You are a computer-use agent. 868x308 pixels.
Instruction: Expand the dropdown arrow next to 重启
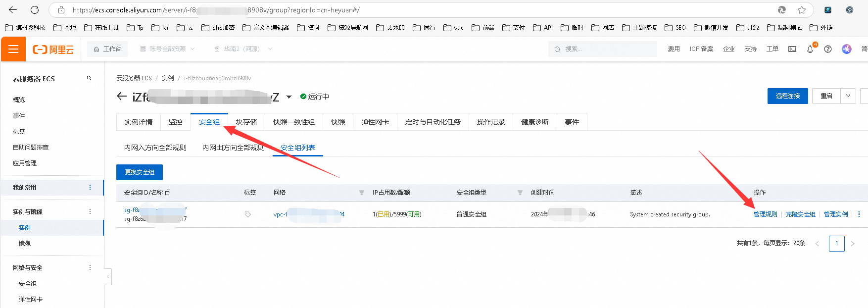848,96
